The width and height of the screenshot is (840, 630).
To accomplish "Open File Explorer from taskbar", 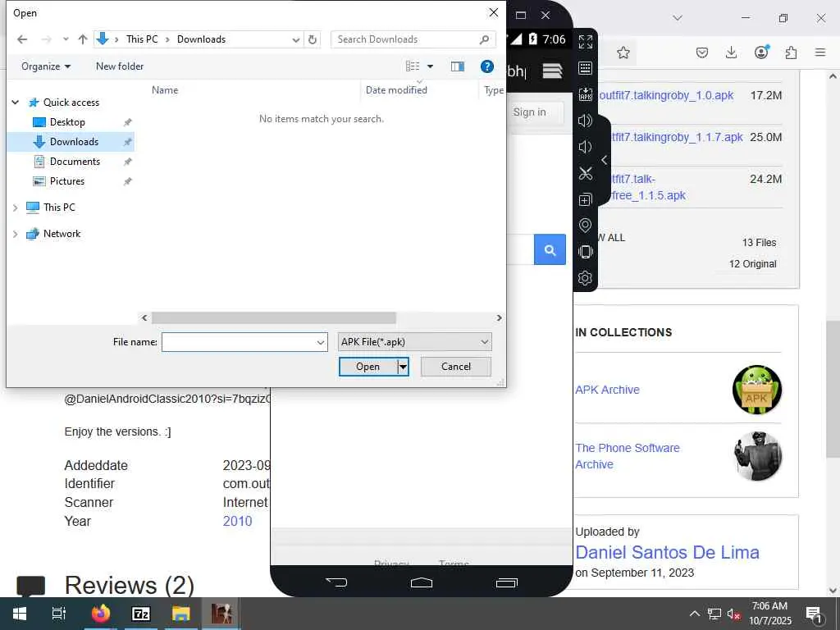I will tap(181, 614).
